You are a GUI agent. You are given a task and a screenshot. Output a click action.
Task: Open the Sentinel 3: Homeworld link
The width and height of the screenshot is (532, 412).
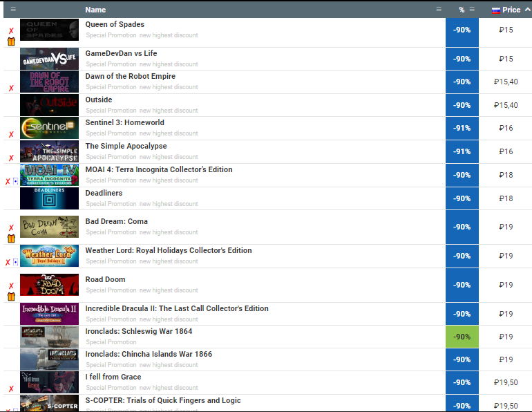(124, 122)
